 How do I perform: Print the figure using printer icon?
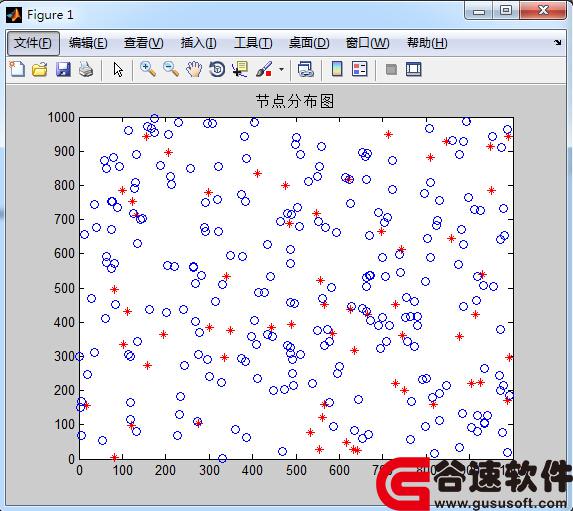pos(86,69)
